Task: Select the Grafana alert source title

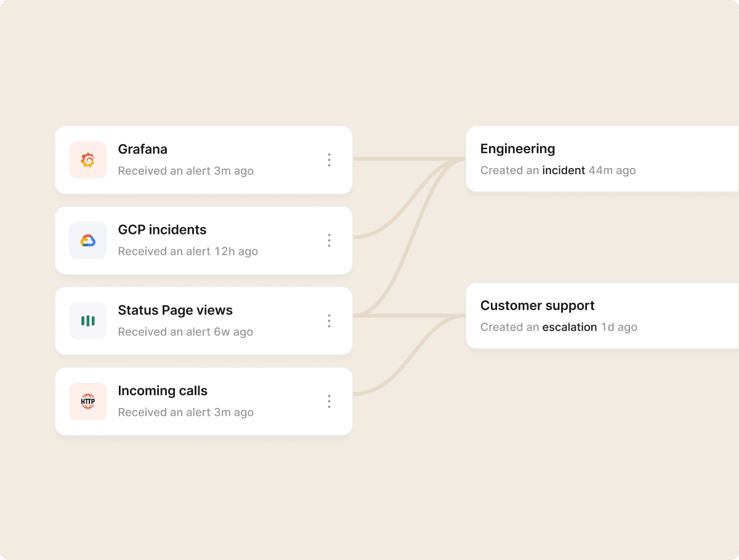Action: 143,149
